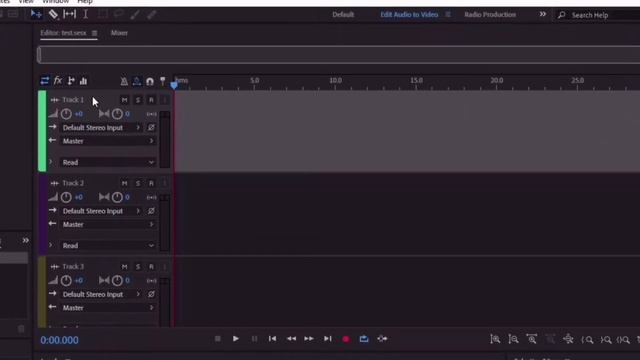Arm Track 2 for record
This screenshot has height=360, width=640.
click(151, 183)
